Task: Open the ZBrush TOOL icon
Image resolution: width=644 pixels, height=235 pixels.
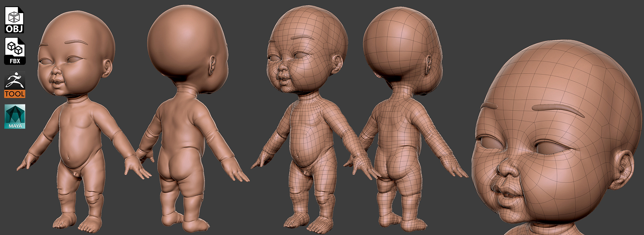Action: [x=15, y=85]
